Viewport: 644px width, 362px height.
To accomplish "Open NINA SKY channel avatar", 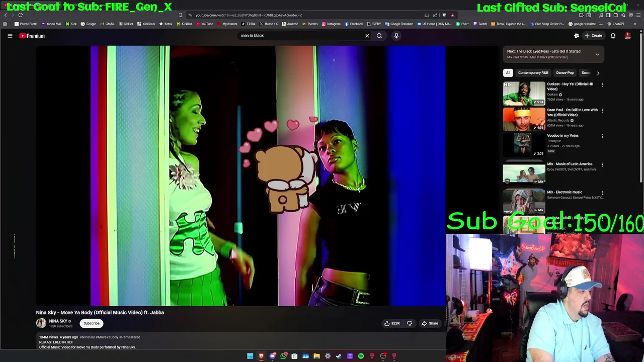I will pos(41,323).
